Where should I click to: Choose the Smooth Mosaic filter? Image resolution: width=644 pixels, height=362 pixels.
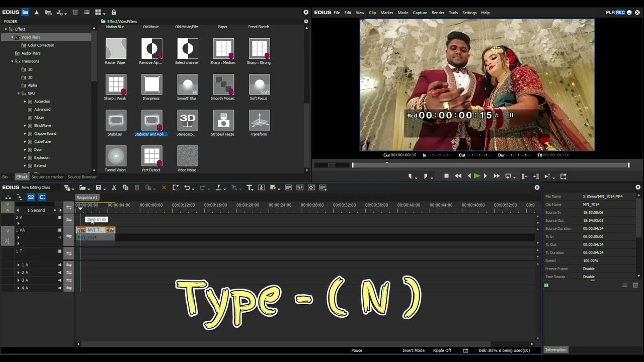[x=223, y=84]
